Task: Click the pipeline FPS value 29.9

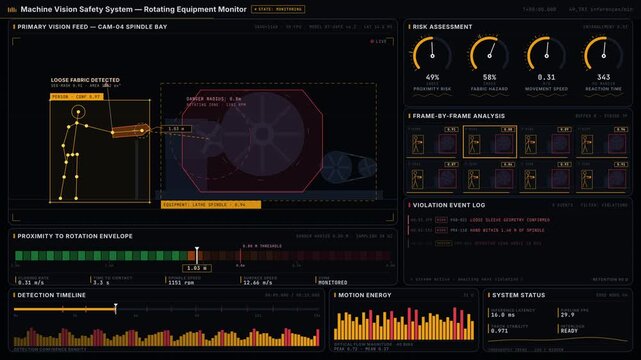Action: 567,315
